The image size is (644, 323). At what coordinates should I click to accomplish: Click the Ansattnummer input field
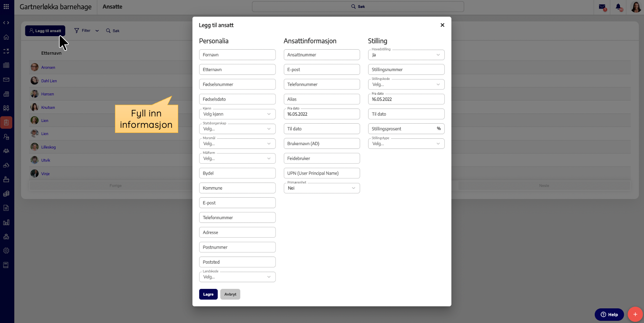322,55
